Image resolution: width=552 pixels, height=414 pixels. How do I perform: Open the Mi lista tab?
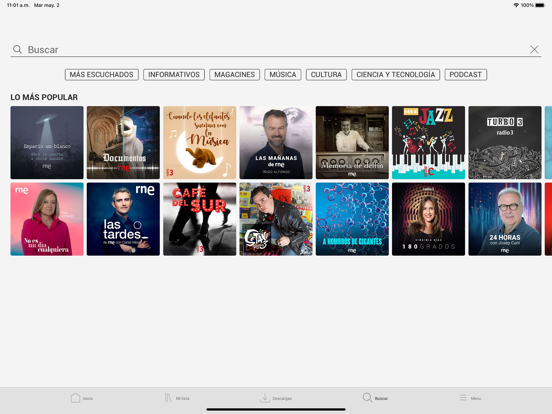coord(177,398)
